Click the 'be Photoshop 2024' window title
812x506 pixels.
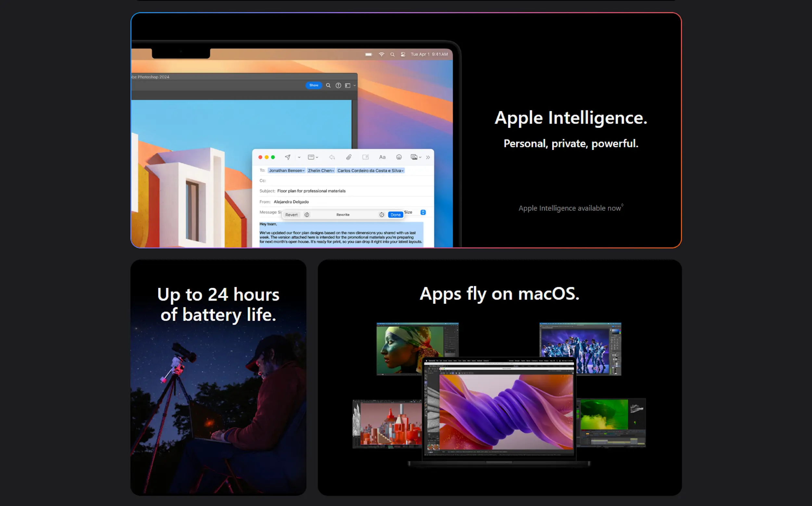click(150, 77)
